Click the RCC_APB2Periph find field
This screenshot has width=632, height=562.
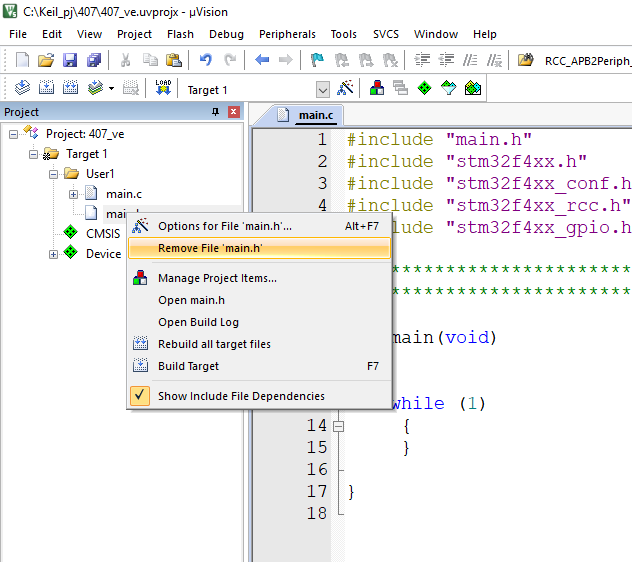(x=588, y=61)
